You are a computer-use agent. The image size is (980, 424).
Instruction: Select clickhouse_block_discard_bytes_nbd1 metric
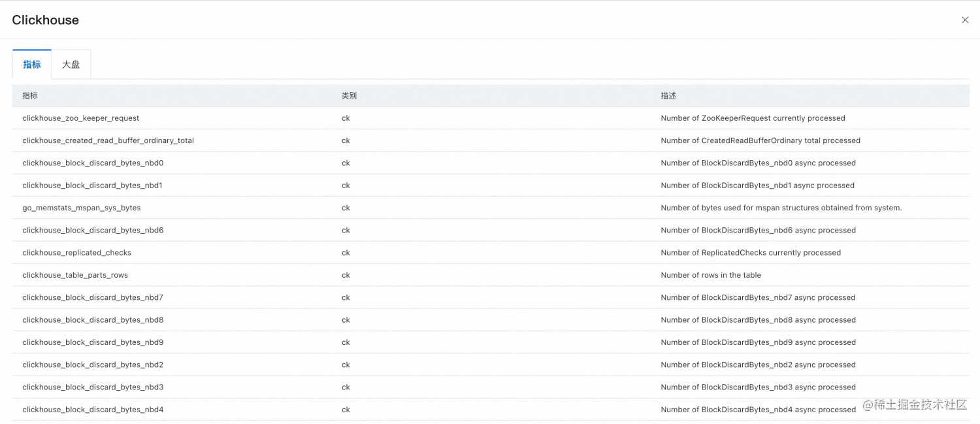coord(92,186)
